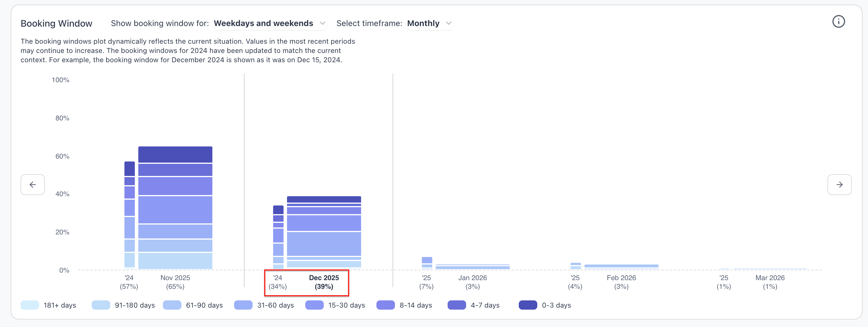Screen dimensions: 868x327
Task: Click the 8-14 days legend swatch
Action: click(385, 305)
